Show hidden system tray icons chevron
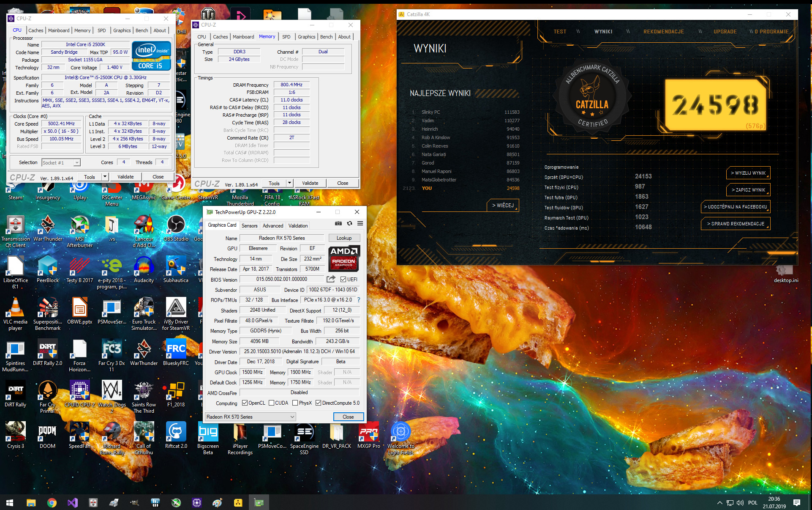 coord(719,503)
